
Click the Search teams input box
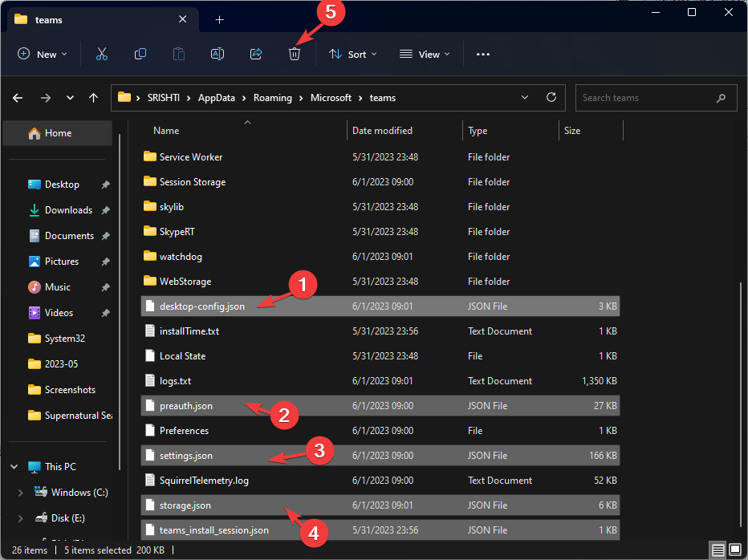[x=646, y=98]
